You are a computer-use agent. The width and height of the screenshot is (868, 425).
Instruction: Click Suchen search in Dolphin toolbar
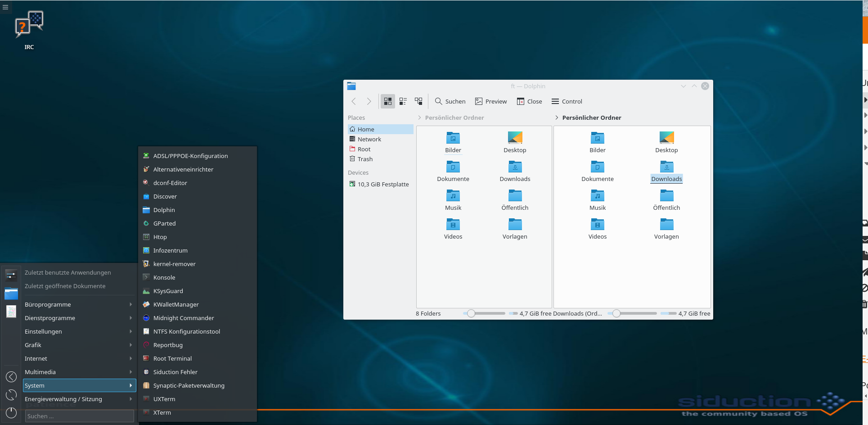click(450, 101)
